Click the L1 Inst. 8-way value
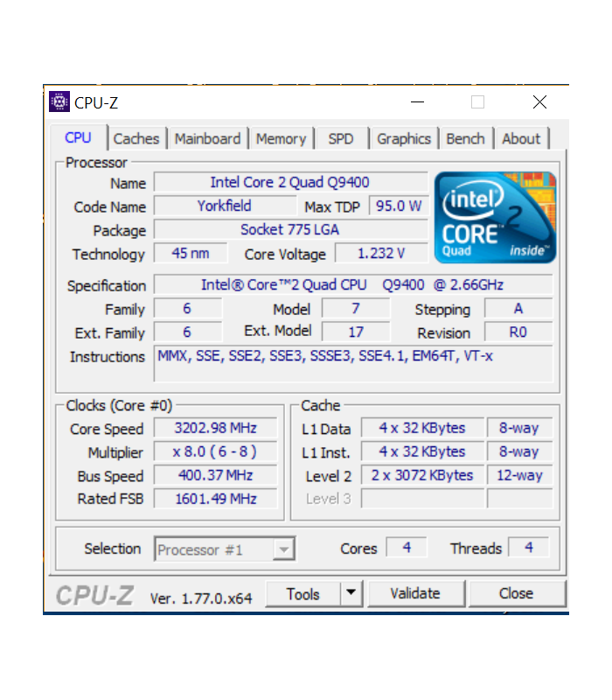Image resolution: width=612 pixels, height=700 pixels. [x=519, y=451]
